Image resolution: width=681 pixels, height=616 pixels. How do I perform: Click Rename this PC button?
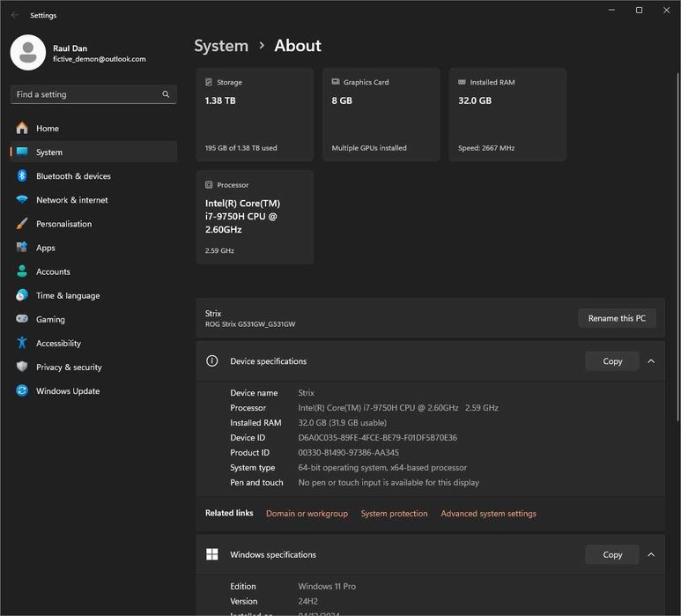tap(617, 318)
